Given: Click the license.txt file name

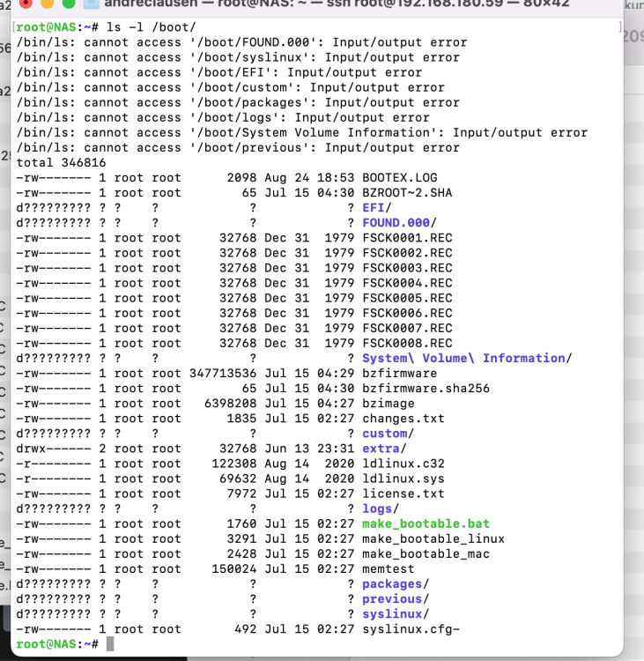Looking at the screenshot, I should coord(403,494).
